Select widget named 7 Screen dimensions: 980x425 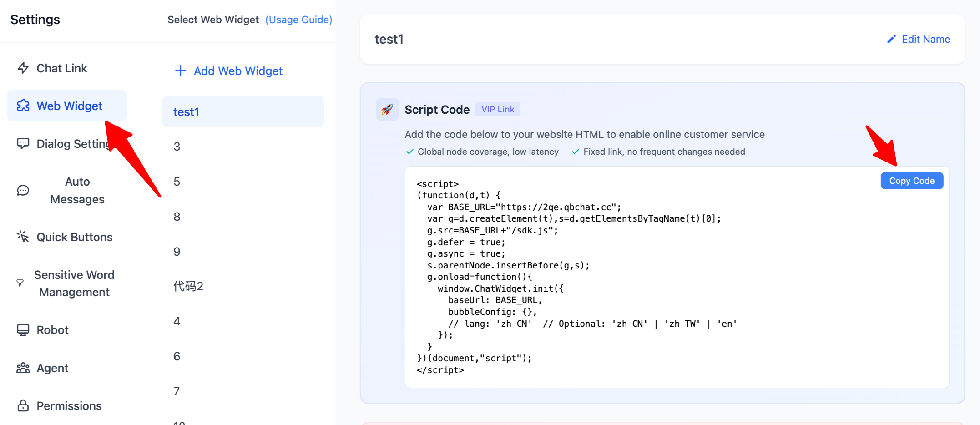click(243, 391)
